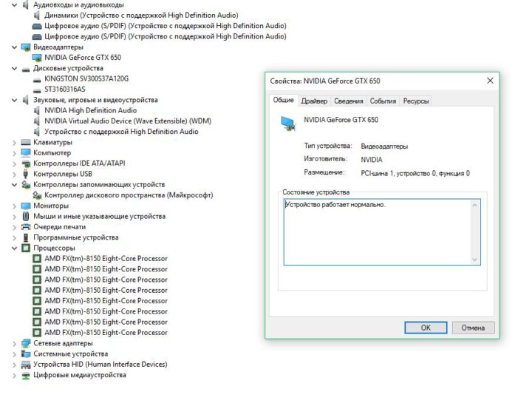This screenshot has width=532, height=409.
Task: Collapse the Видеоадаптеры node
Action: (14, 47)
